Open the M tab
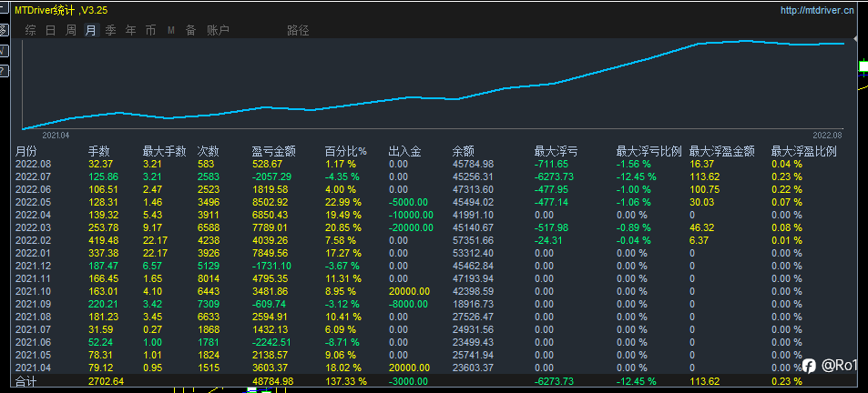This screenshot has height=393, width=868. click(171, 30)
